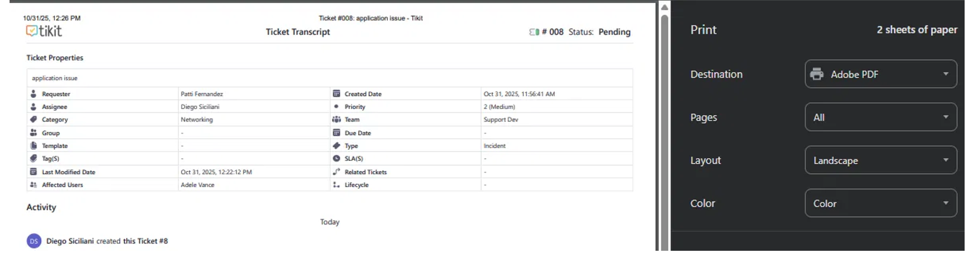Click the Ticket Transcript heading

click(x=298, y=32)
